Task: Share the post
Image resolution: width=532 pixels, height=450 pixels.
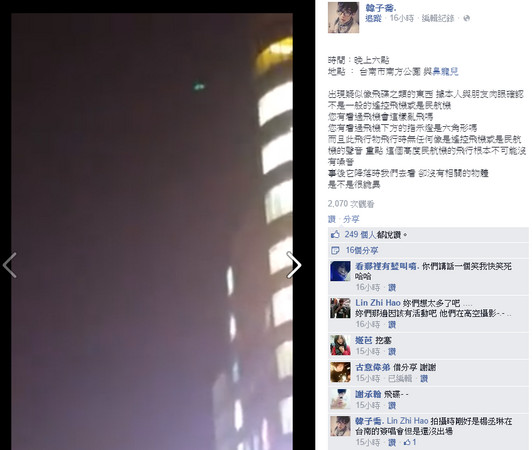Action: (351, 219)
